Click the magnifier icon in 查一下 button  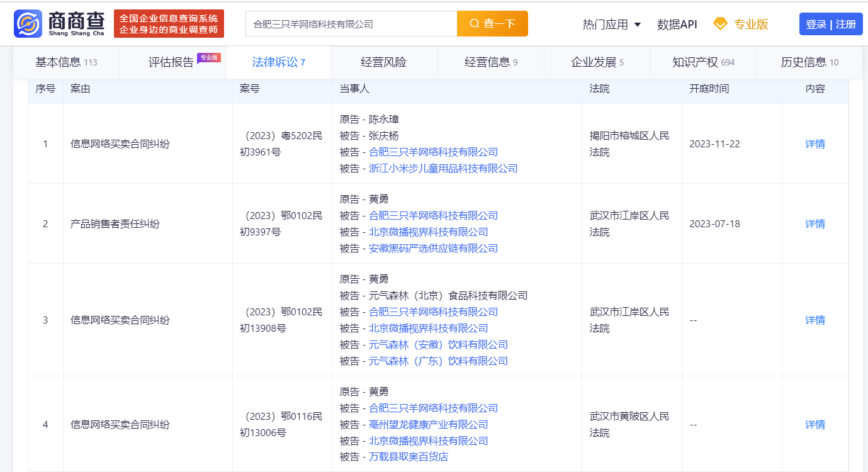click(x=475, y=24)
